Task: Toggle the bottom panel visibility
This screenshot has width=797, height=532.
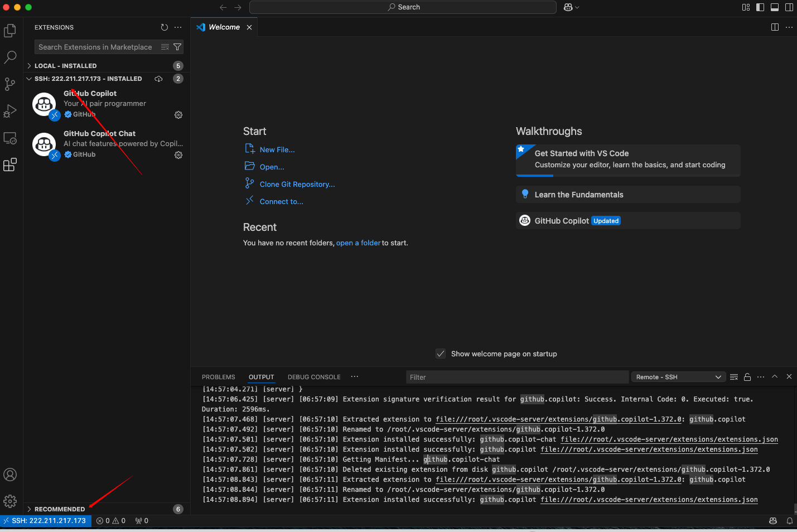Action: pos(775,7)
